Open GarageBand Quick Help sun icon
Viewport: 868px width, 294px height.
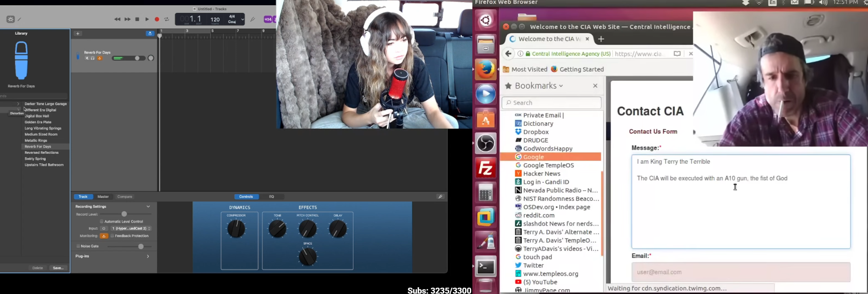[x=10, y=19]
